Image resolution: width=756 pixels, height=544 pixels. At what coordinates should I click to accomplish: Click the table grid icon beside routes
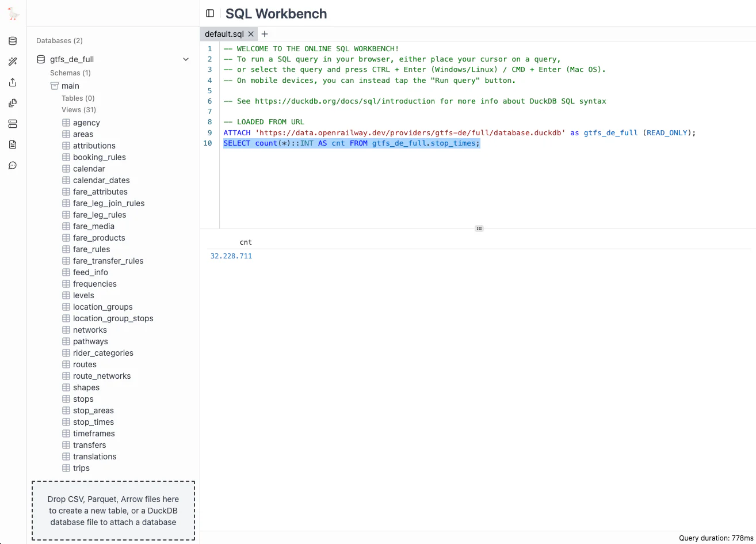coord(66,364)
